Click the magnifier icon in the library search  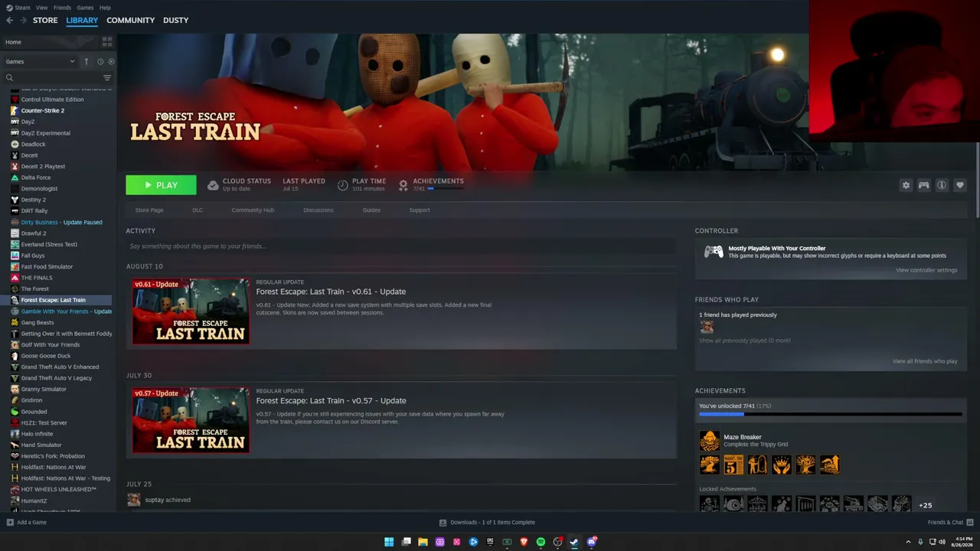[10, 77]
